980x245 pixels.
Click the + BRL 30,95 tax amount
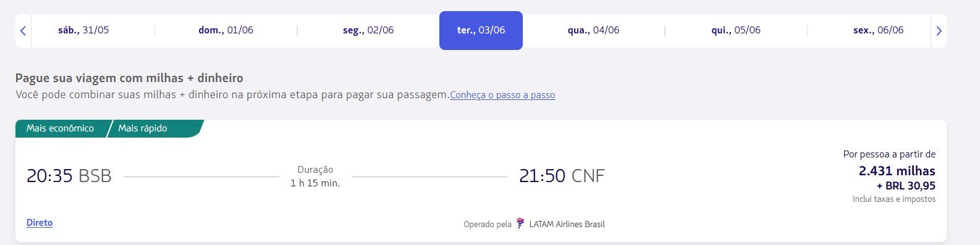click(906, 186)
